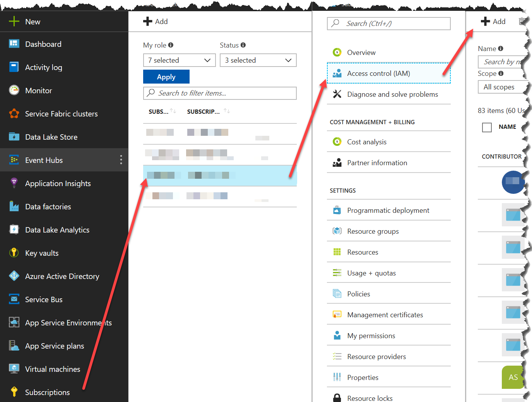Click the Activity log icon
532x402 pixels.
(14, 67)
